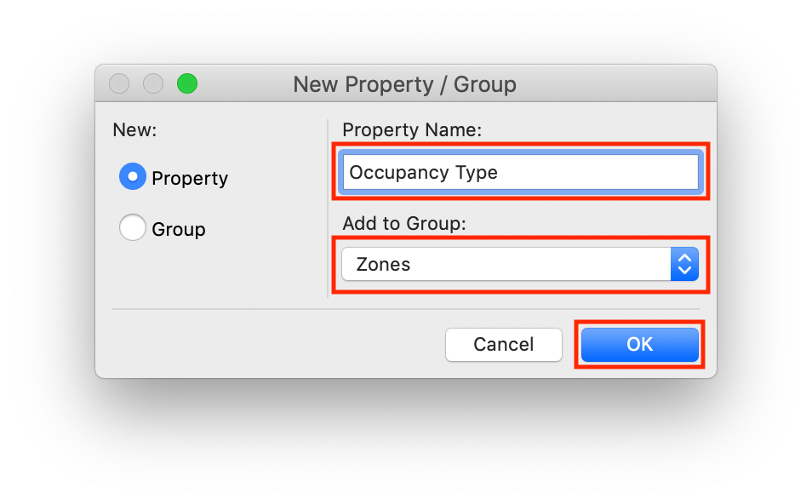
Task: Click the "Property Name:" label
Action: click(x=412, y=130)
